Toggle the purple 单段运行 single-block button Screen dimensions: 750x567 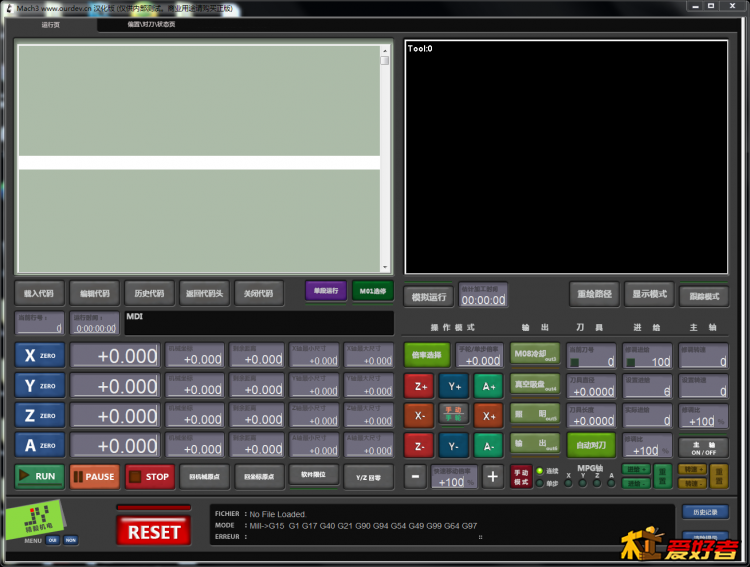tap(326, 291)
